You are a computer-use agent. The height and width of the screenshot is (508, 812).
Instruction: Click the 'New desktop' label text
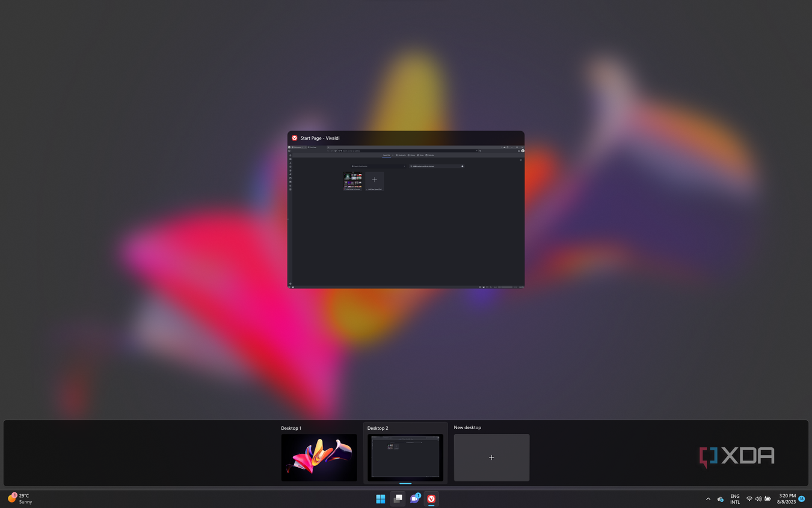467,427
